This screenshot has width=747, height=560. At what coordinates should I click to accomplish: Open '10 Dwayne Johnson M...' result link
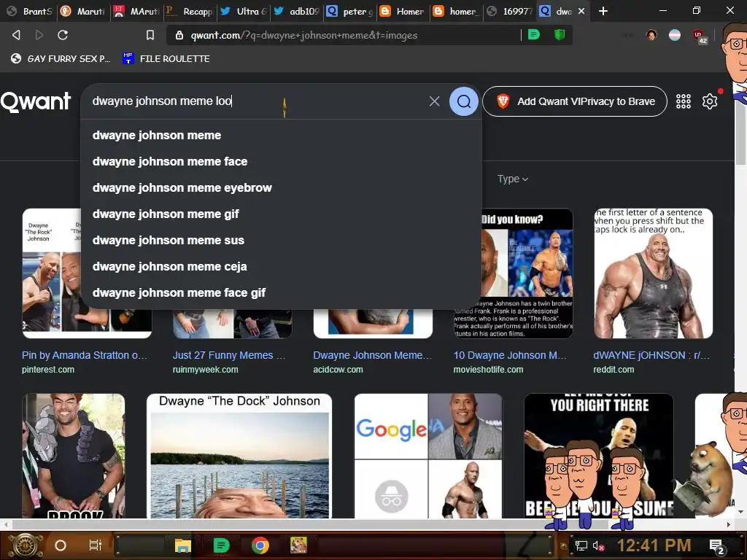tap(510, 355)
